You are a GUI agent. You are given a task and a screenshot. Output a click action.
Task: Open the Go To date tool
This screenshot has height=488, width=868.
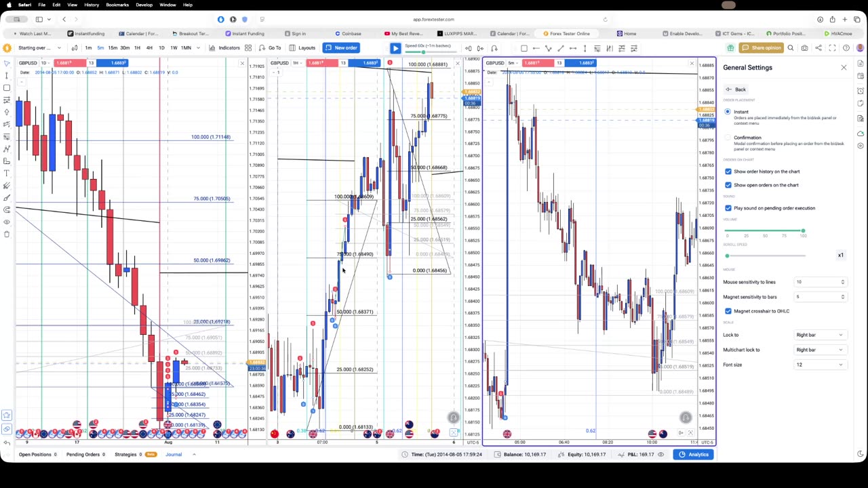click(270, 48)
